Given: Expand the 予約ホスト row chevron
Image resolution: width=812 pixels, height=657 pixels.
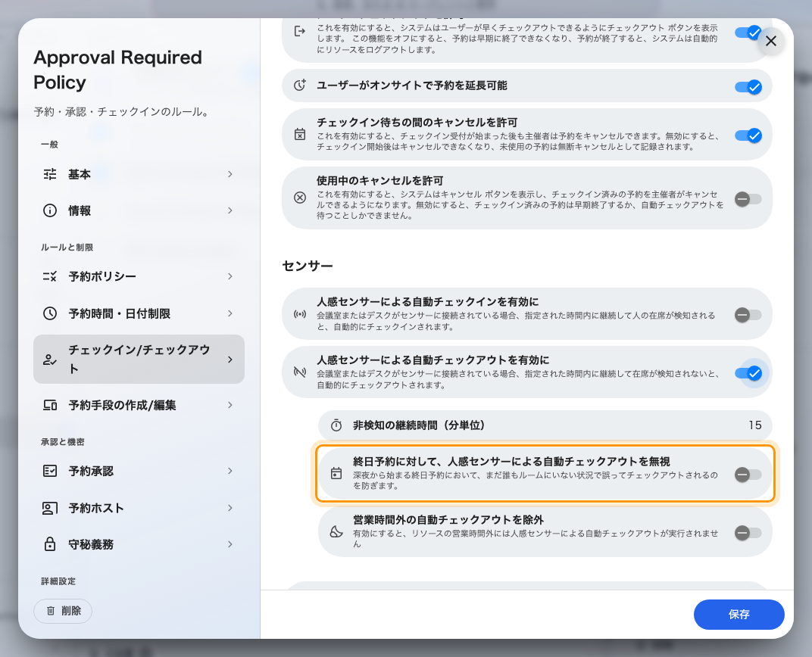Looking at the screenshot, I should pos(230,508).
